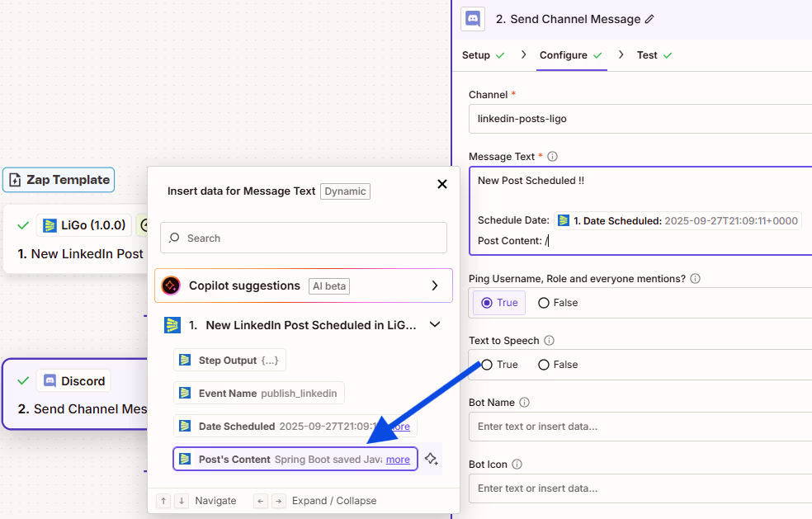Click the Discord app icon in the panel header

(x=472, y=19)
